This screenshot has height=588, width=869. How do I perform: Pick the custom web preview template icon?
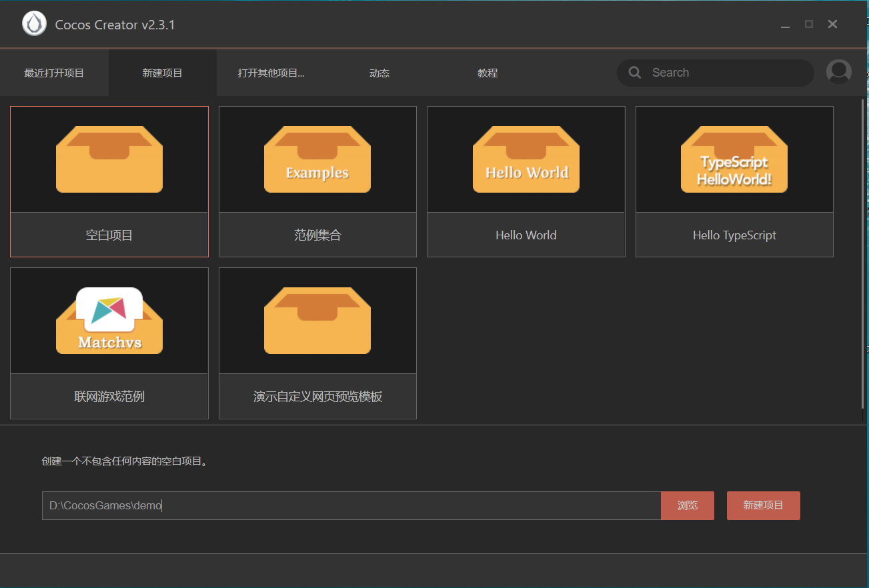pyautogui.click(x=317, y=321)
